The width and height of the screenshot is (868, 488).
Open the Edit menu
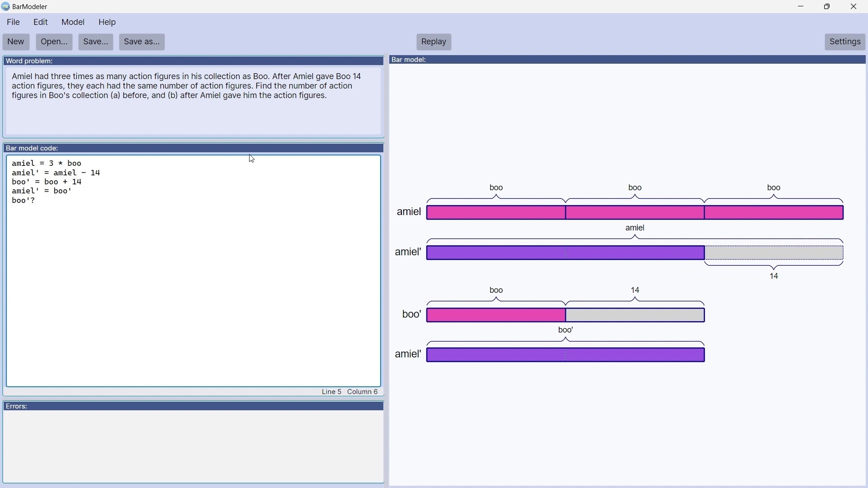[x=41, y=22]
